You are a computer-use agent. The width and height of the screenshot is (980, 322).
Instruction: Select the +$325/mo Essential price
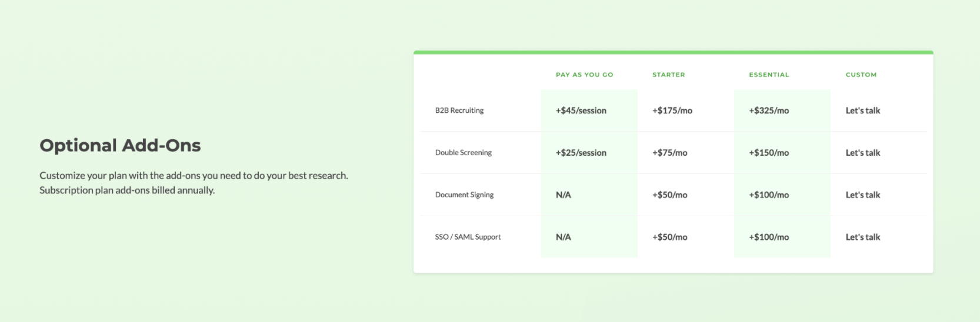point(769,110)
